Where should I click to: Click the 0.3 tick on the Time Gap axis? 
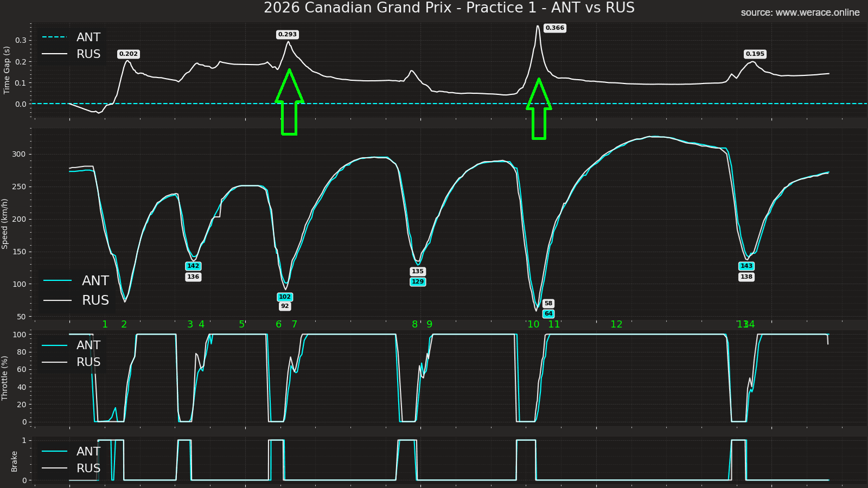pos(21,40)
